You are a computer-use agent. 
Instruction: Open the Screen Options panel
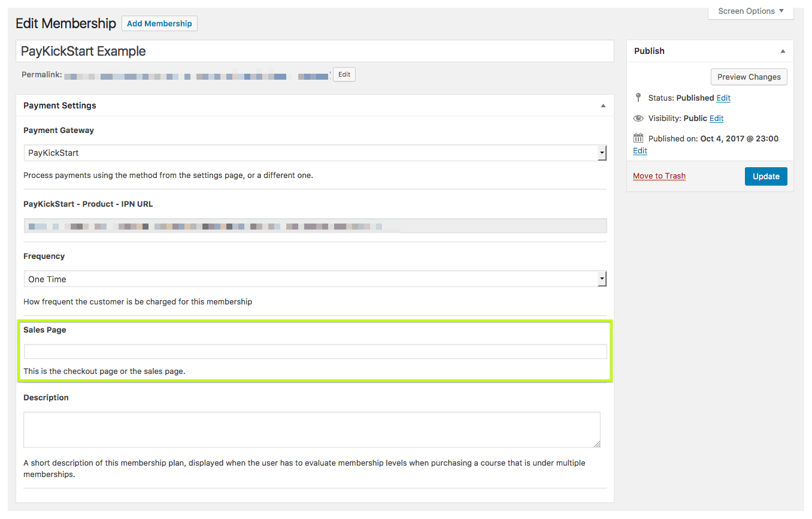751,11
